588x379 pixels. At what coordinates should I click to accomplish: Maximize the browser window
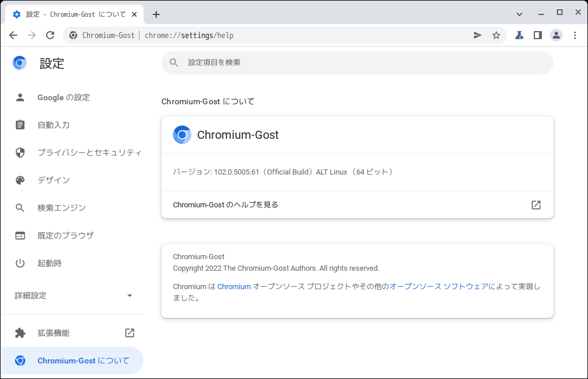(x=560, y=12)
